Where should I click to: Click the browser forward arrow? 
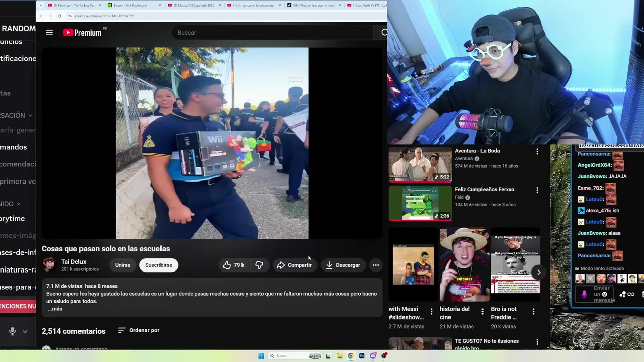click(x=50, y=16)
